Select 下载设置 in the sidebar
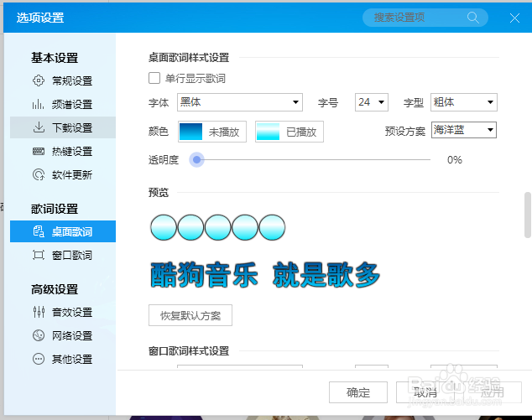 (63, 127)
